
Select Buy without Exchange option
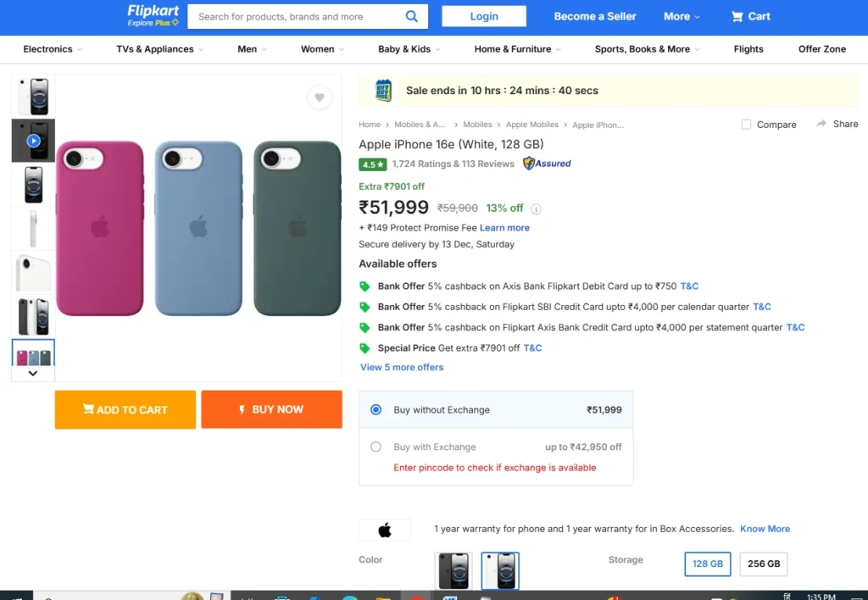tap(376, 410)
